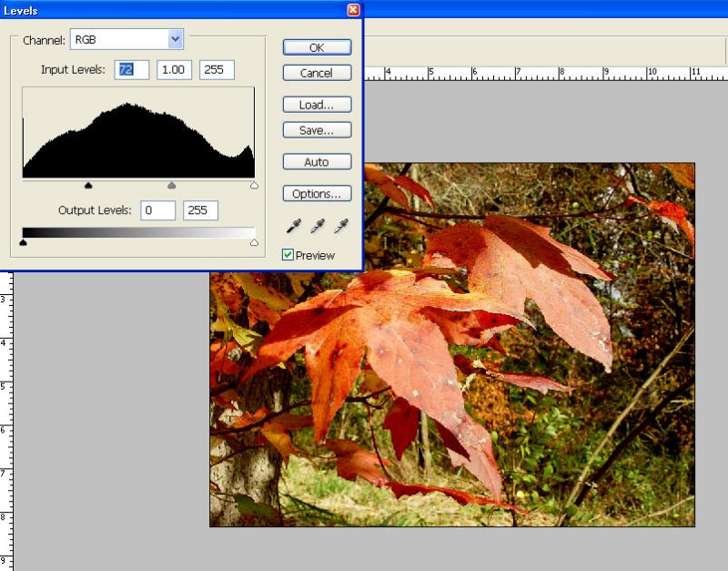
Task: Click the Levels dialog title bar
Action: point(181,10)
